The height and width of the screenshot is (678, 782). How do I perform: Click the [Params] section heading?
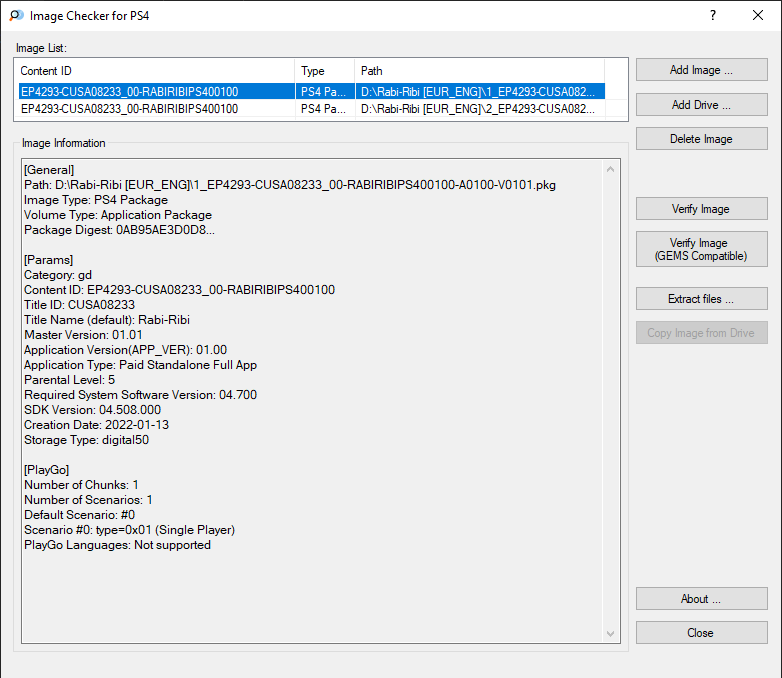pyautogui.click(x=48, y=260)
